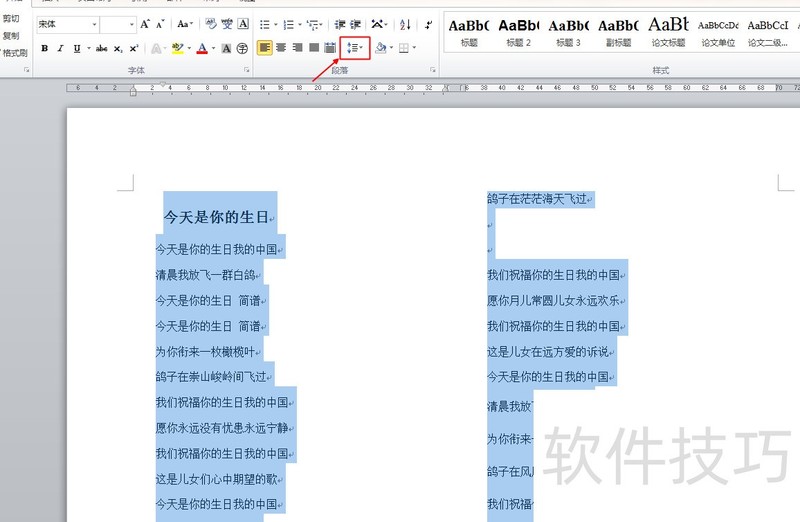The height and width of the screenshot is (522, 800).
Task: Open the borders dropdown arrow
Action: click(414, 48)
